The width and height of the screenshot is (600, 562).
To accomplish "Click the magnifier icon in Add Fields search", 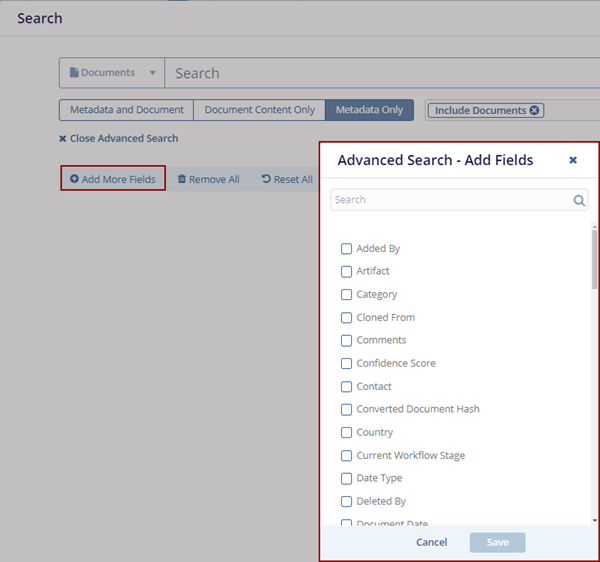I will pos(579,200).
